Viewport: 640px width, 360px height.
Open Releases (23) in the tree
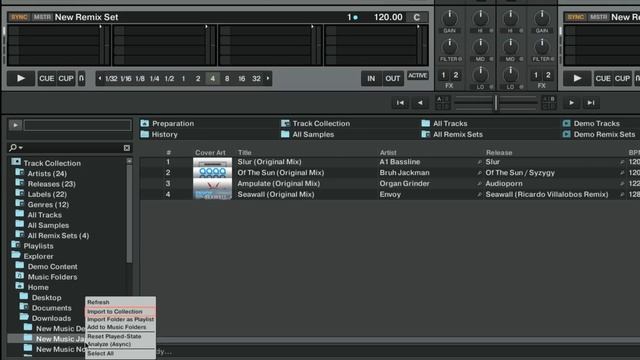(51, 184)
